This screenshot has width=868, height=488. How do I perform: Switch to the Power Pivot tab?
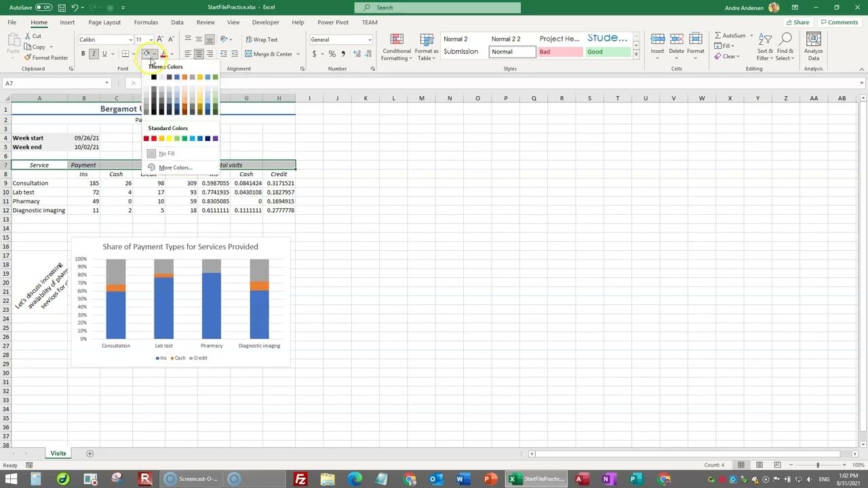(333, 22)
